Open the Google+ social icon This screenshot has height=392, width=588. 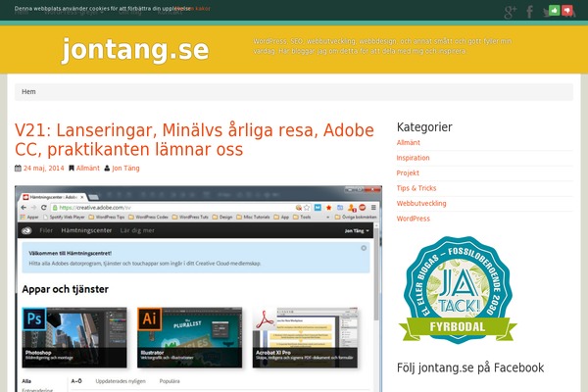(510, 12)
